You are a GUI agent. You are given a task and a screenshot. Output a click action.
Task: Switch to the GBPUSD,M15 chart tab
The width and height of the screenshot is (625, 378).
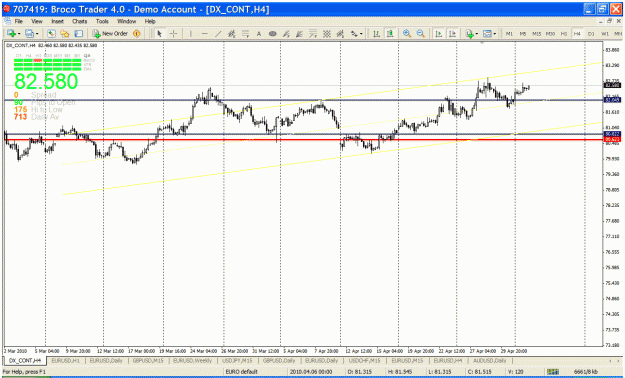148,361
